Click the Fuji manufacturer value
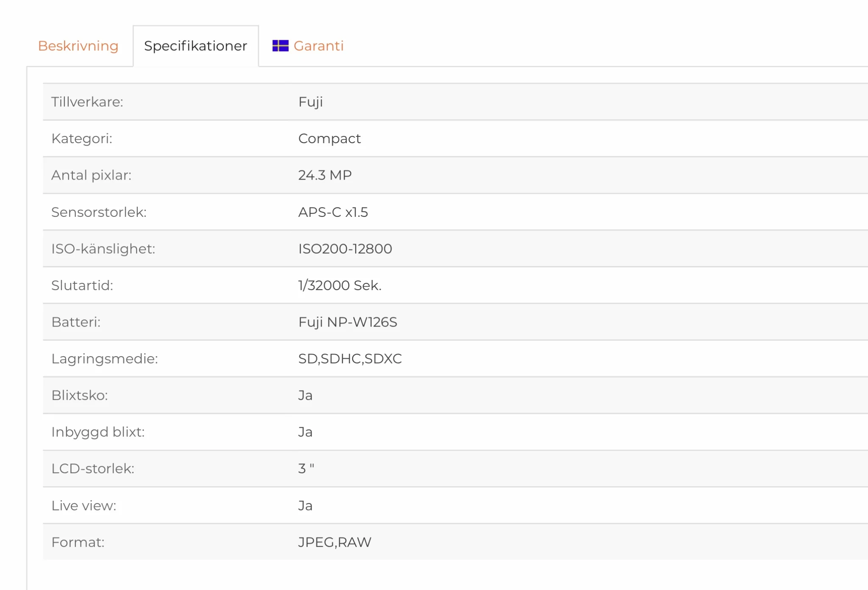The height and width of the screenshot is (590, 868). pyautogui.click(x=311, y=102)
